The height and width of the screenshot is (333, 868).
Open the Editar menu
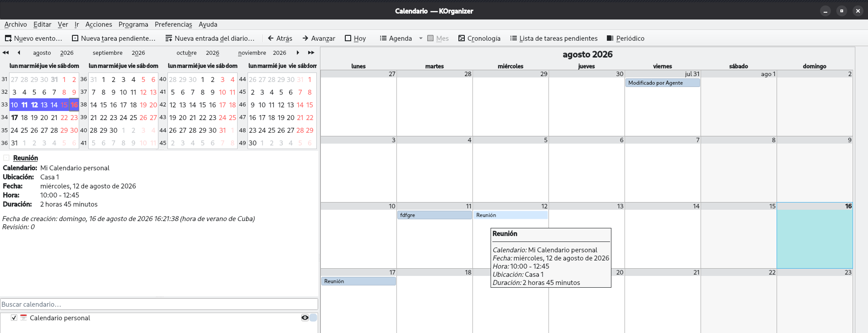point(42,24)
